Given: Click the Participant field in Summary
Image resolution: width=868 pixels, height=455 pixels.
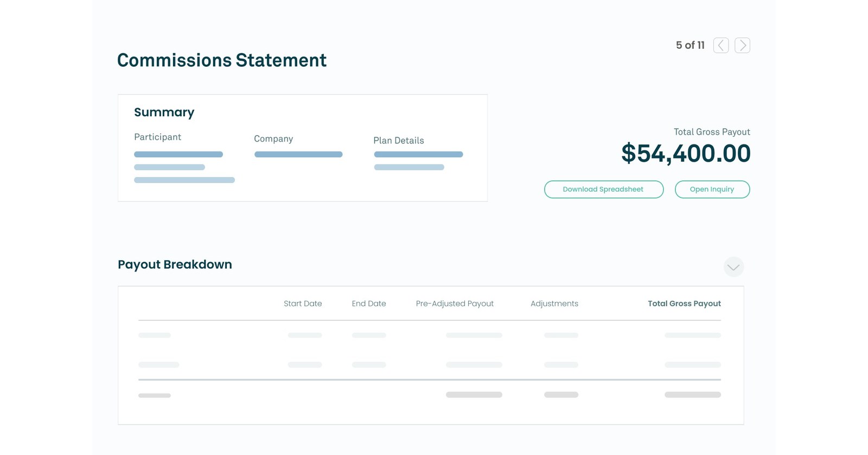Looking at the screenshot, I should 158,137.
